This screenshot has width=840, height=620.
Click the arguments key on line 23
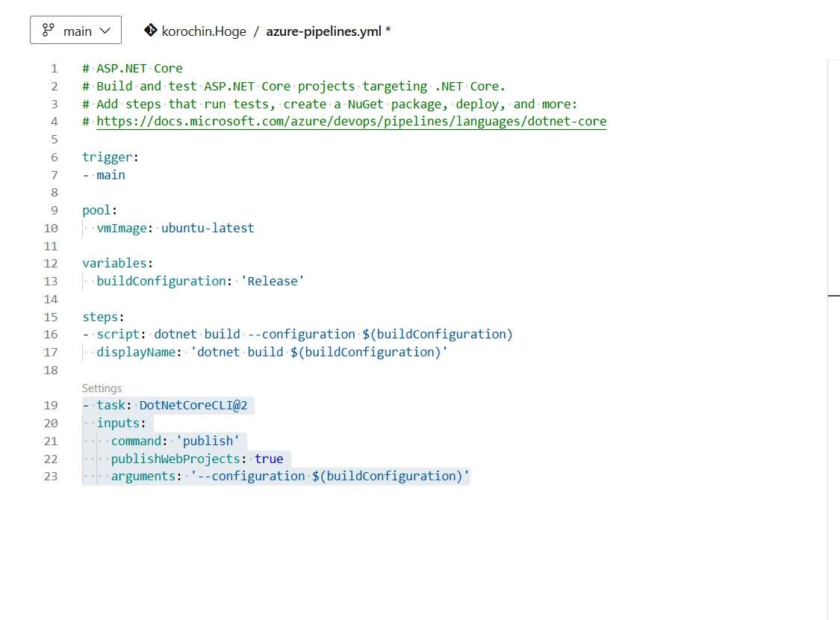(143, 477)
